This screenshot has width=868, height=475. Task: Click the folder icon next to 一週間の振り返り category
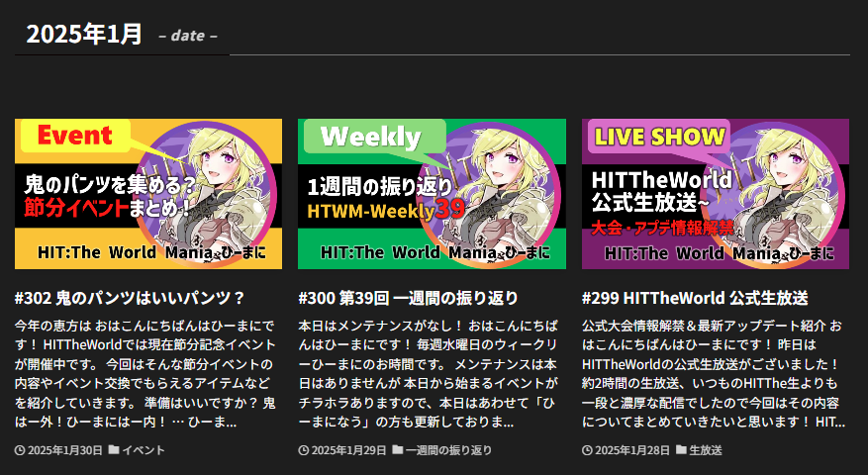pos(397,450)
